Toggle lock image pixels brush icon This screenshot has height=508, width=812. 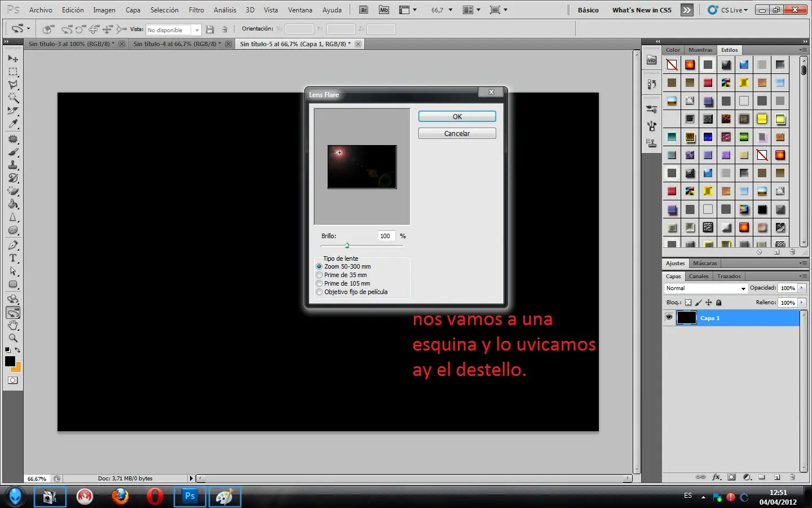(698, 303)
